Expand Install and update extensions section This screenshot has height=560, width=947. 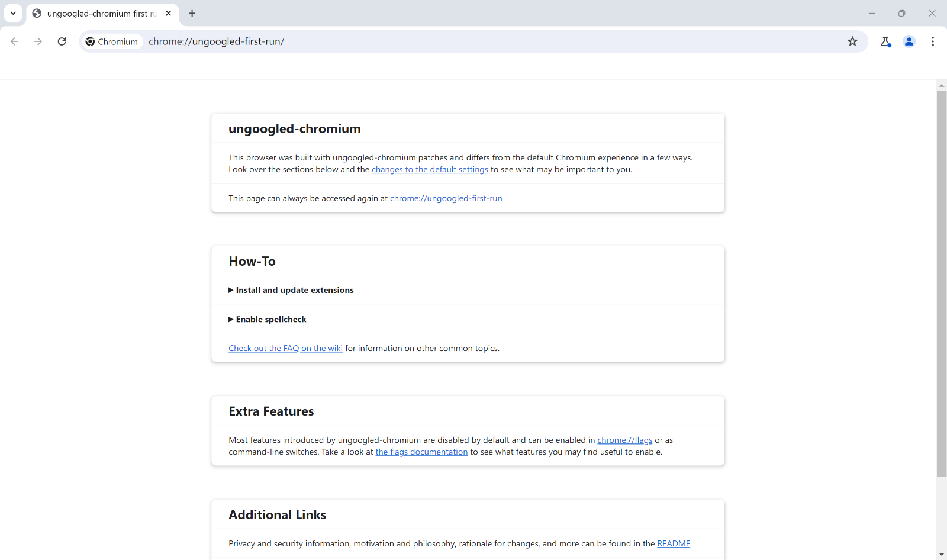[291, 290]
